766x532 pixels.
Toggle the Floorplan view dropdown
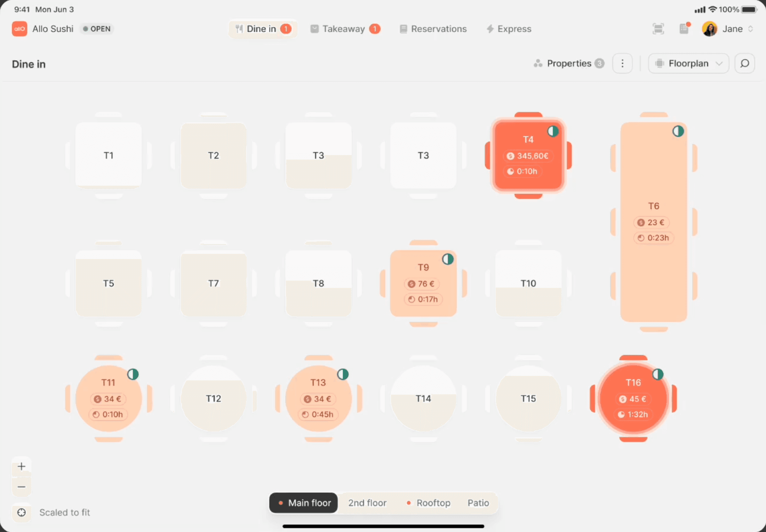688,63
